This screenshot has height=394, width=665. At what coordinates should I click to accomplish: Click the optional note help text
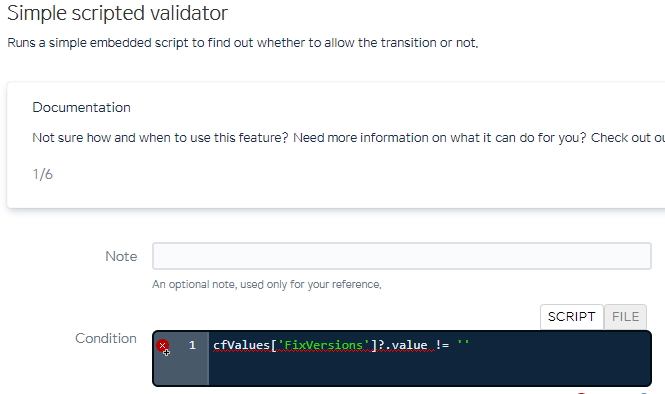coord(267,284)
